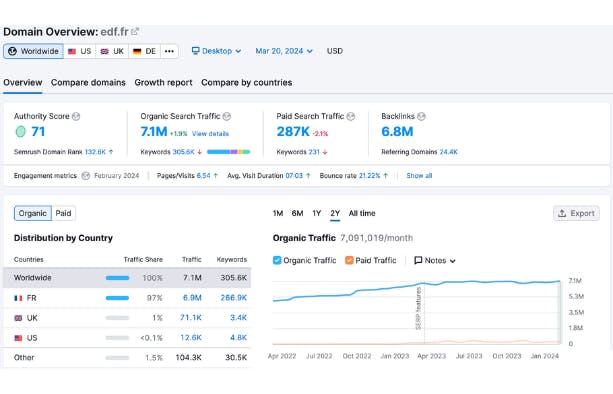Select Worldwide row in country table
613x394 pixels.
[x=127, y=278]
